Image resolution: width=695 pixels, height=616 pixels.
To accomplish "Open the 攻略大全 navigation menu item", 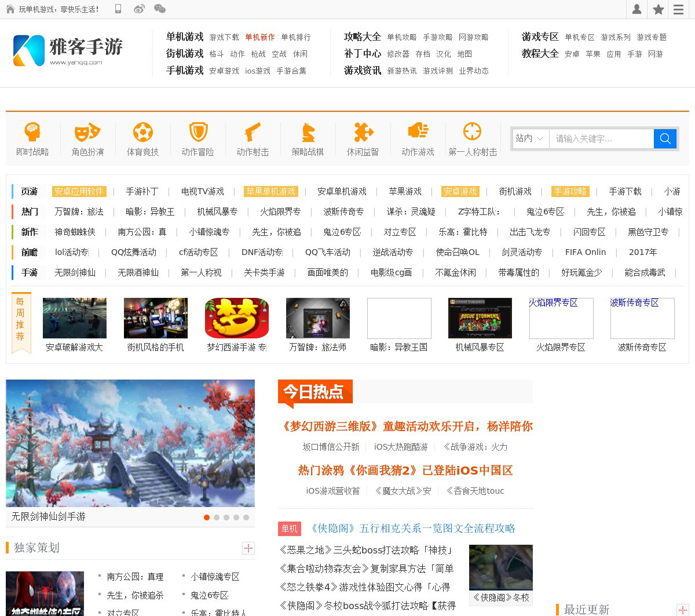I will coord(362,37).
